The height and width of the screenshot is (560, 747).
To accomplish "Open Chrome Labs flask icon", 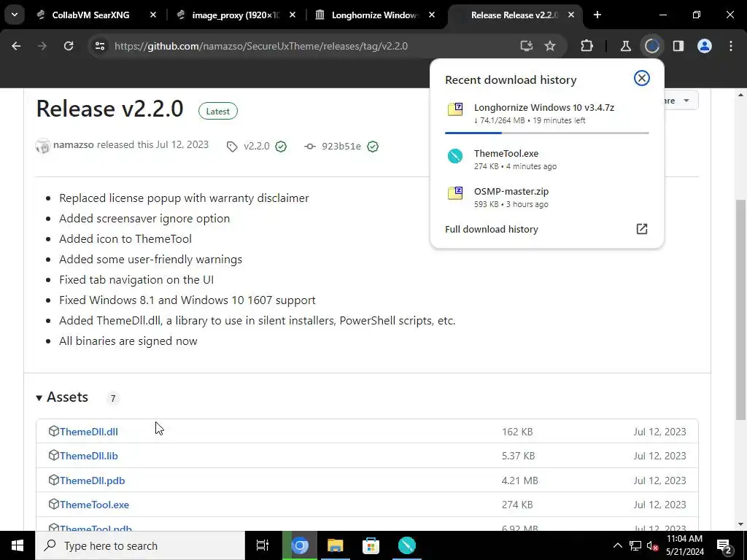I will coord(625,46).
